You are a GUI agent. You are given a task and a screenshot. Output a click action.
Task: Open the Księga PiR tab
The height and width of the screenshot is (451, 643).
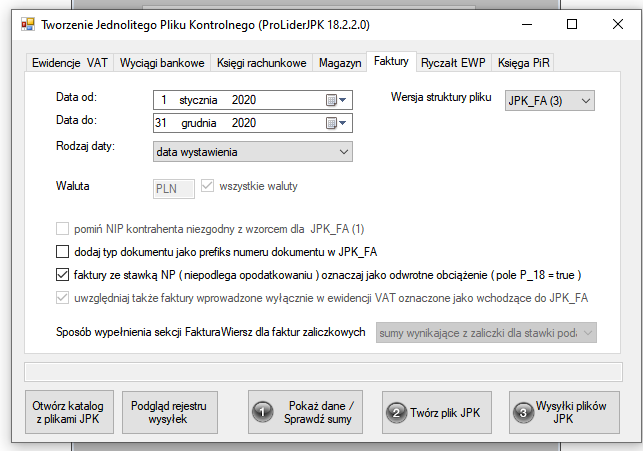(x=523, y=63)
